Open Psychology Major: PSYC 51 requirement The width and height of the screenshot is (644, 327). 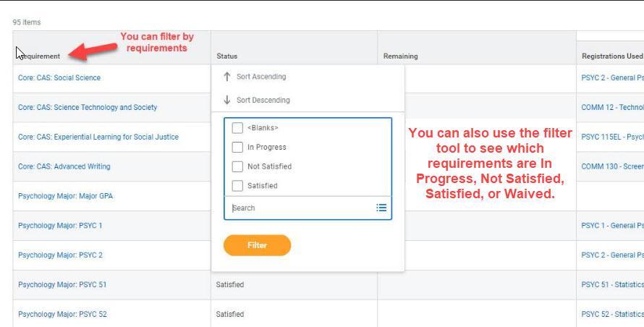click(x=62, y=284)
